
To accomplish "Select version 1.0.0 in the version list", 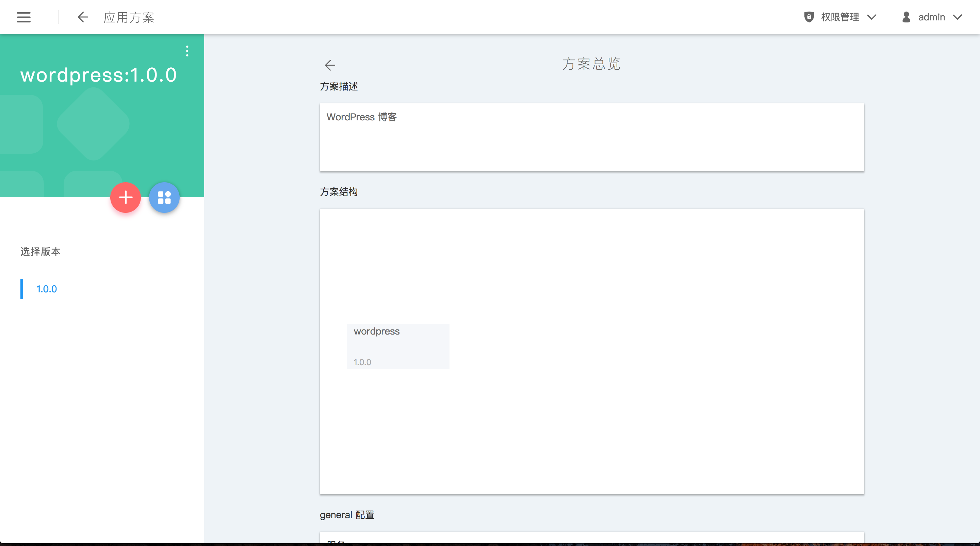I will [46, 289].
